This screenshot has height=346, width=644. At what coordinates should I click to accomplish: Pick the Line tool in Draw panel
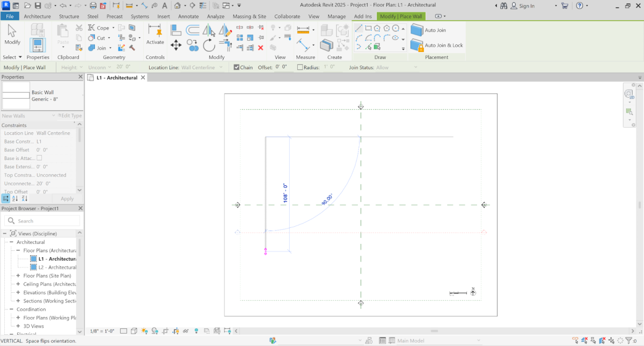[358, 28]
